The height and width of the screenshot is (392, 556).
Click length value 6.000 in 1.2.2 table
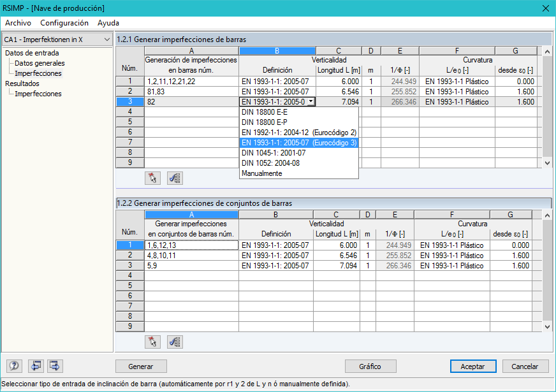337,245
